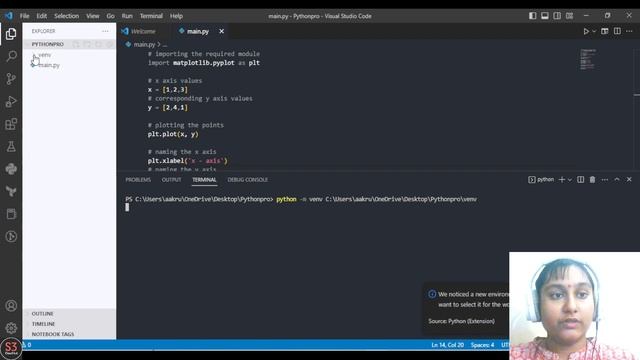Expand the Timeline section
Viewport: 640px width, 360px height.
43,324
